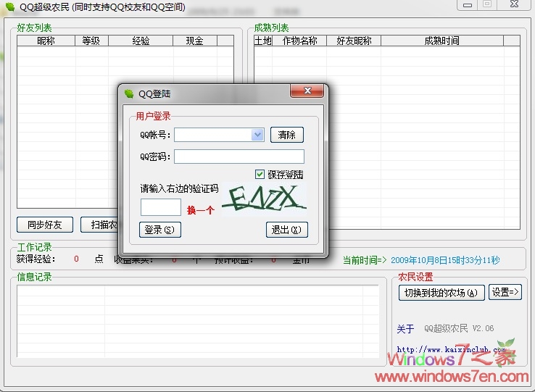Image resolution: width=535 pixels, height=392 pixels.
Task: Focus the QQ密码 password field
Action: pyautogui.click(x=239, y=157)
